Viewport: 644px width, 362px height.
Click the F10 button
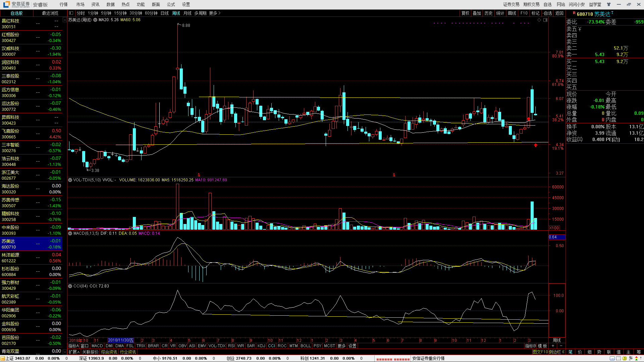pos(524,13)
